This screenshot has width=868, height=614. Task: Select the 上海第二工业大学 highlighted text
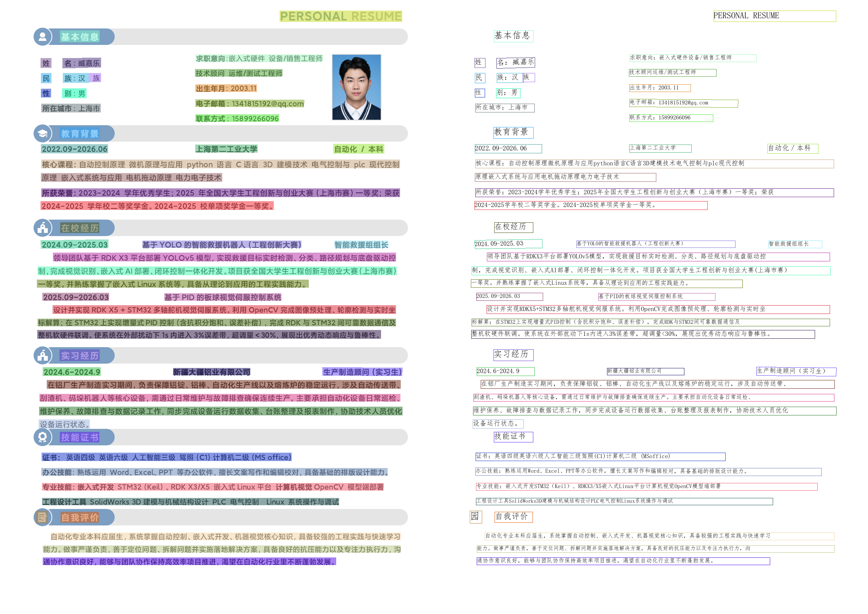click(x=226, y=149)
